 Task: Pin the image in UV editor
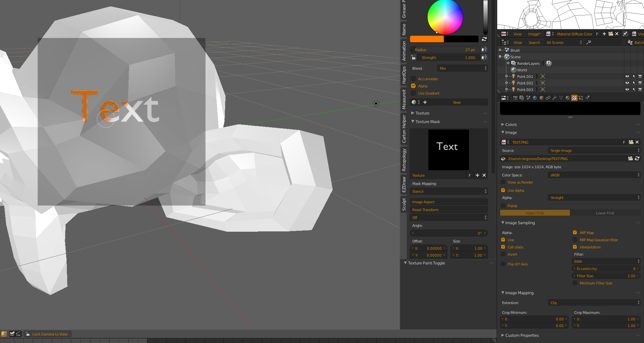[625, 34]
